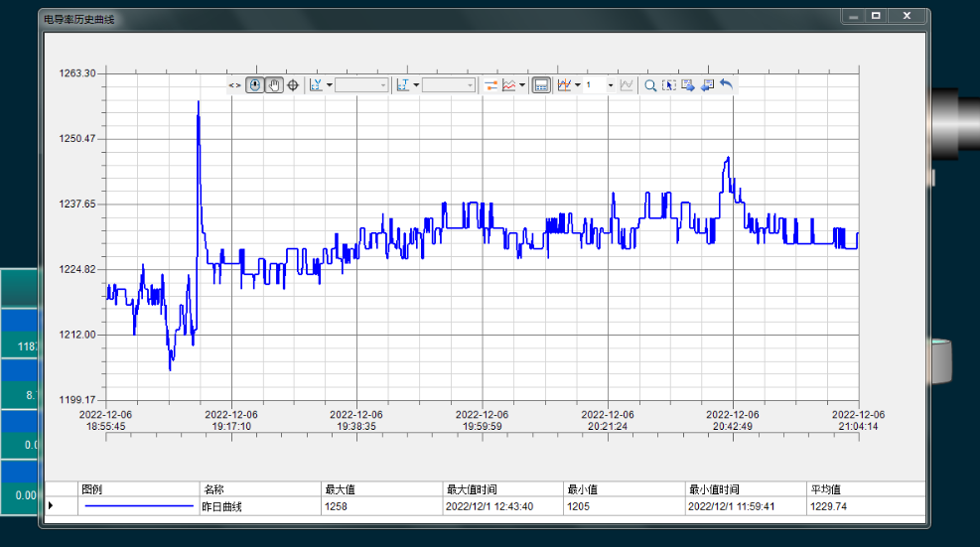This screenshot has width=980, height=547.
Task: Enable the crosshair cursor tool
Action: (x=293, y=85)
